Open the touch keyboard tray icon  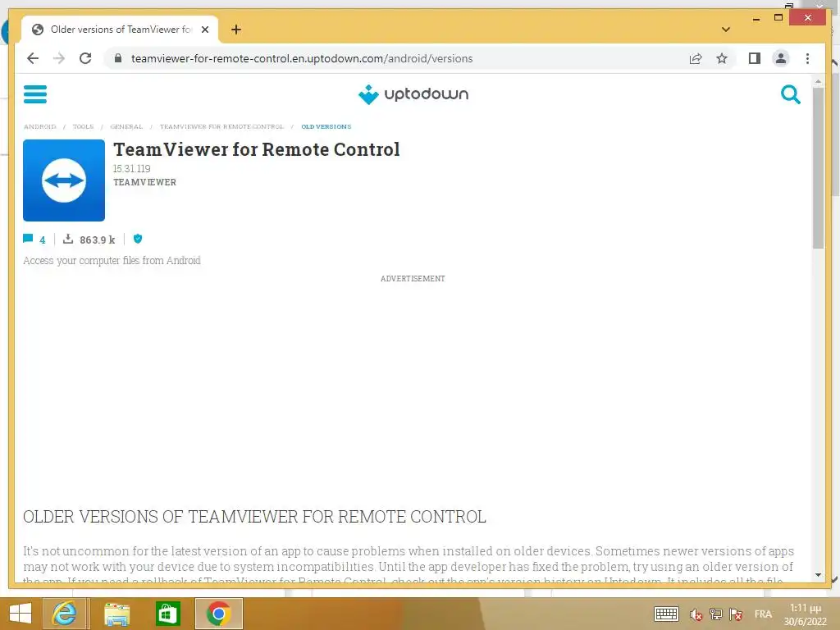[666, 614]
